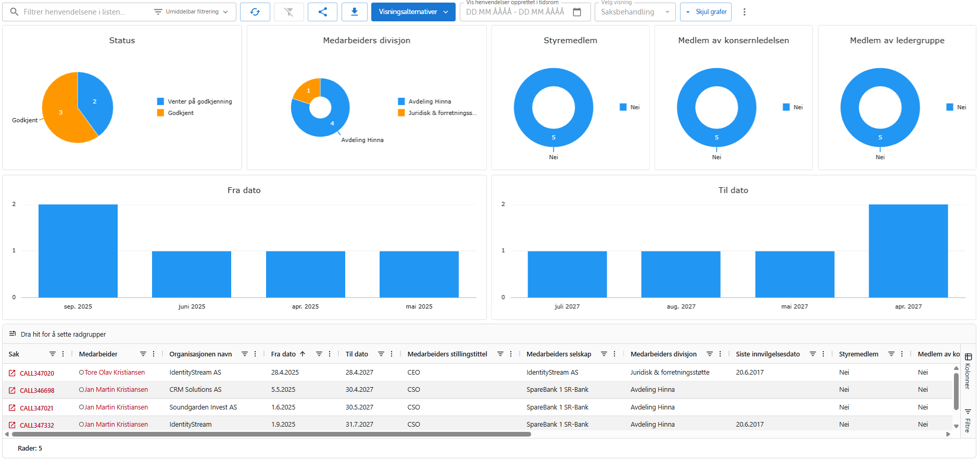Click the share icon button
Screen dimensions: 980x461
tap(322, 12)
